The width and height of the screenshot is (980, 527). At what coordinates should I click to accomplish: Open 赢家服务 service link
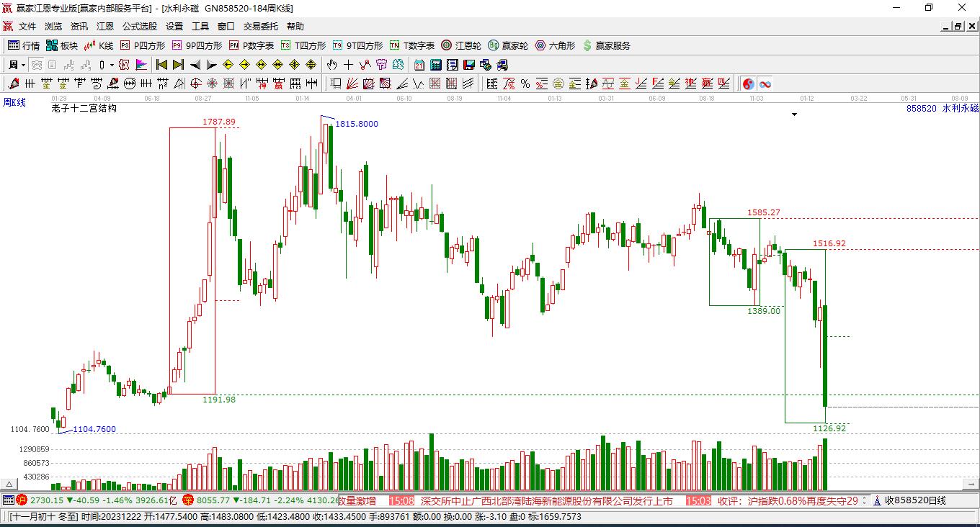click(606, 45)
